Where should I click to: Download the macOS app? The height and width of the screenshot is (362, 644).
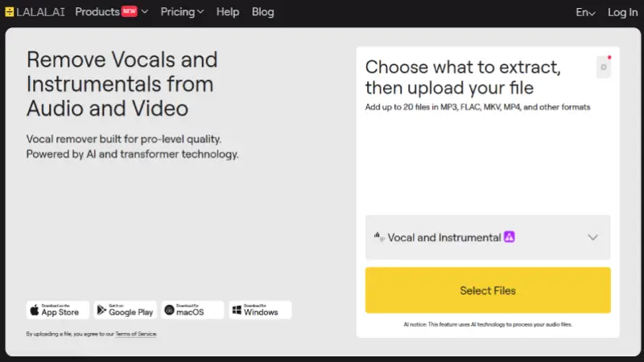click(192, 310)
